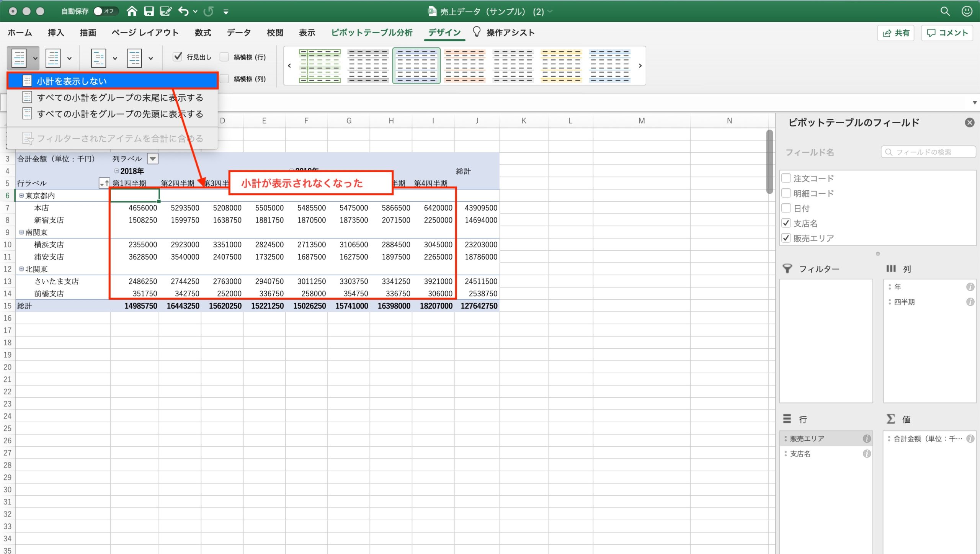Image resolution: width=980 pixels, height=554 pixels.
Task: Collapse the 北関東 row group
Action: [x=21, y=269]
